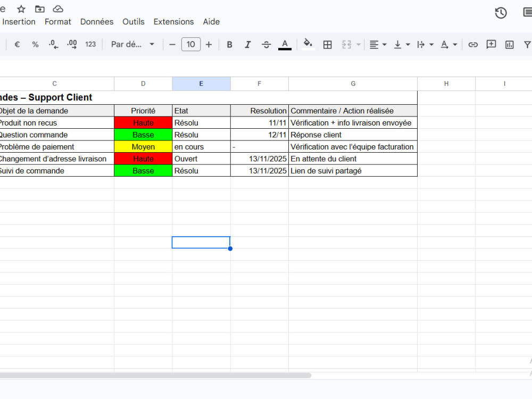Select column F header
Viewport: 532px width, 399px height.
tap(259, 84)
